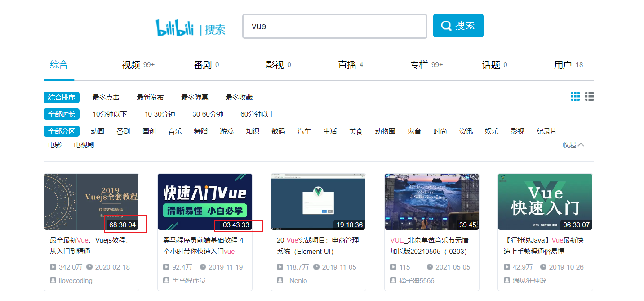Open the 19:18:36 login screen thumbnail

(x=318, y=202)
